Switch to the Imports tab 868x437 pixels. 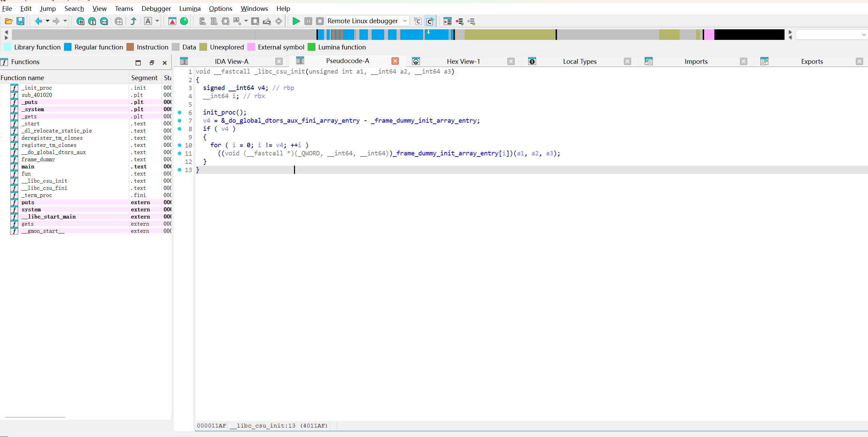[696, 61]
